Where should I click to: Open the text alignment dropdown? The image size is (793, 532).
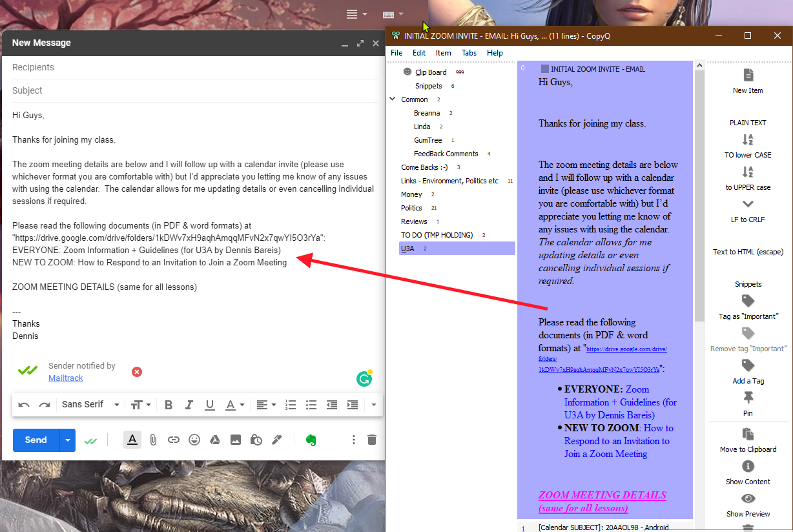(x=266, y=405)
